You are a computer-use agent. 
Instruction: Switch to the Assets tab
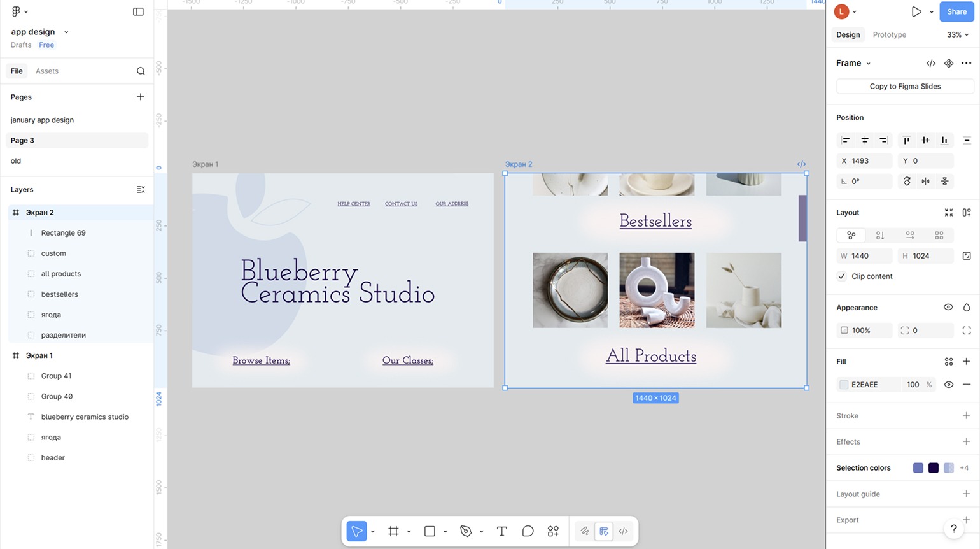click(x=47, y=71)
